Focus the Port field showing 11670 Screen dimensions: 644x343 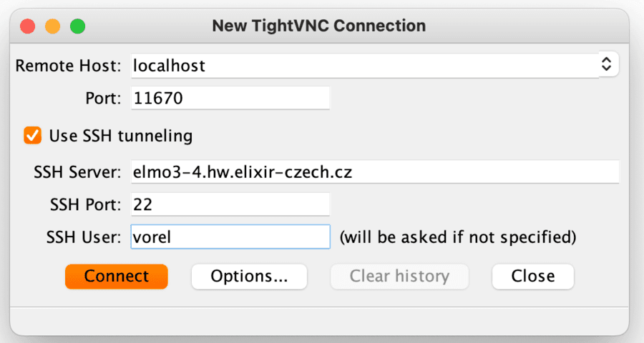[230, 98]
